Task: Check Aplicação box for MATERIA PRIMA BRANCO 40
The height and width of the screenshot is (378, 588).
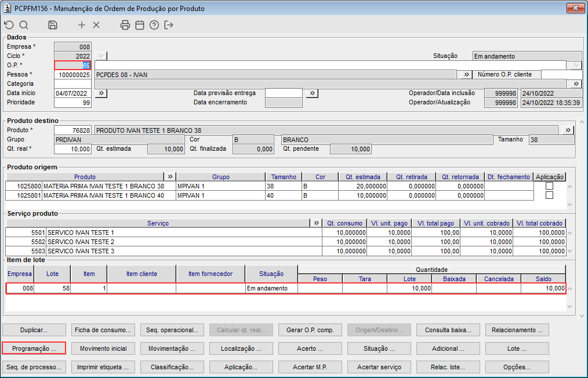Action: coord(549,195)
